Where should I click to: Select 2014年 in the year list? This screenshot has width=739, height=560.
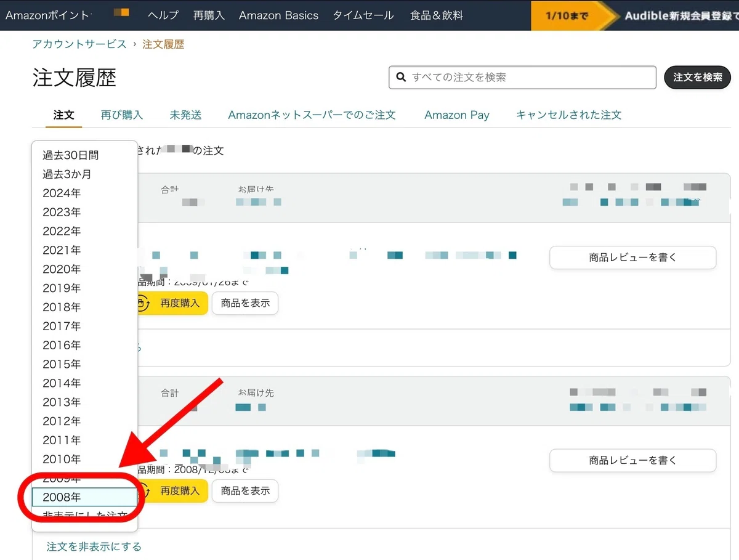click(84, 383)
